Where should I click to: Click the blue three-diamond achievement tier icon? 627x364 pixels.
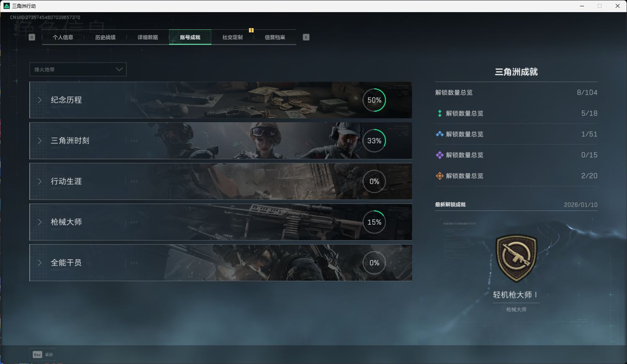(x=439, y=134)
